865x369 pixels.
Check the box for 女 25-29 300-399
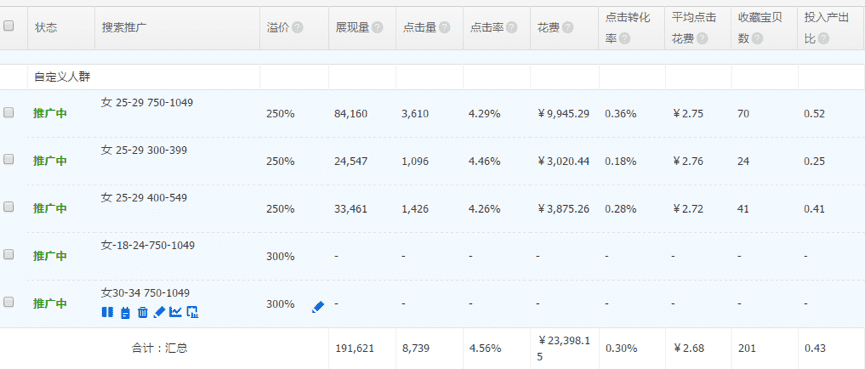(x=8, y=159)
